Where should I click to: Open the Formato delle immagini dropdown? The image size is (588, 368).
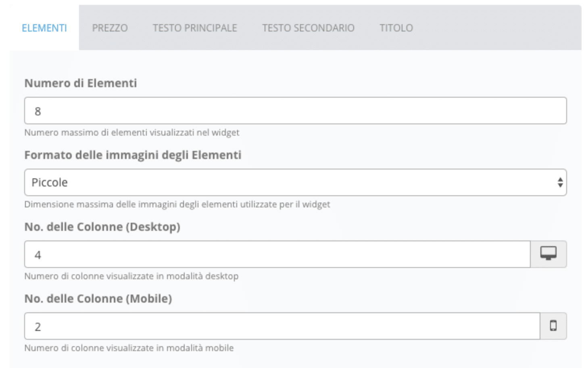click(x=295, y=182)
